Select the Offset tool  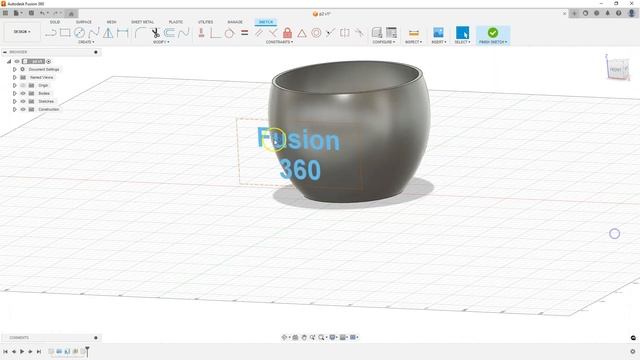pos(169,33)
